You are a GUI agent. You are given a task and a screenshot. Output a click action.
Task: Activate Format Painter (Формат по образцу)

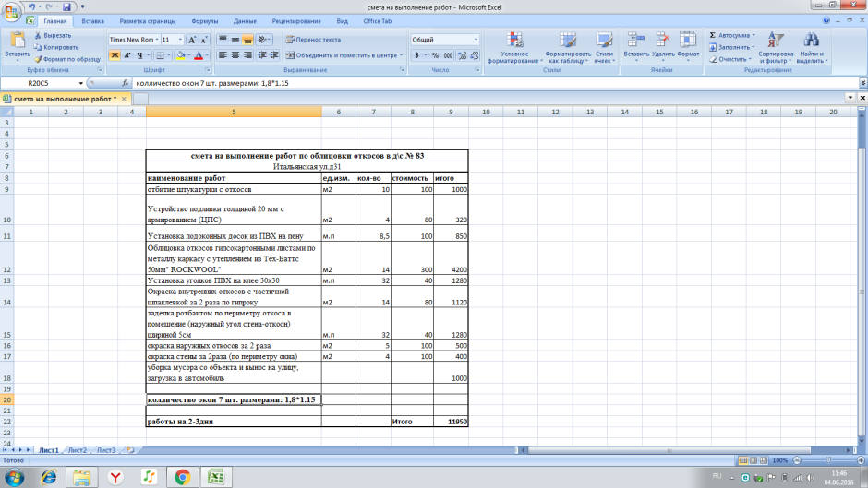(x=67, y=59)
